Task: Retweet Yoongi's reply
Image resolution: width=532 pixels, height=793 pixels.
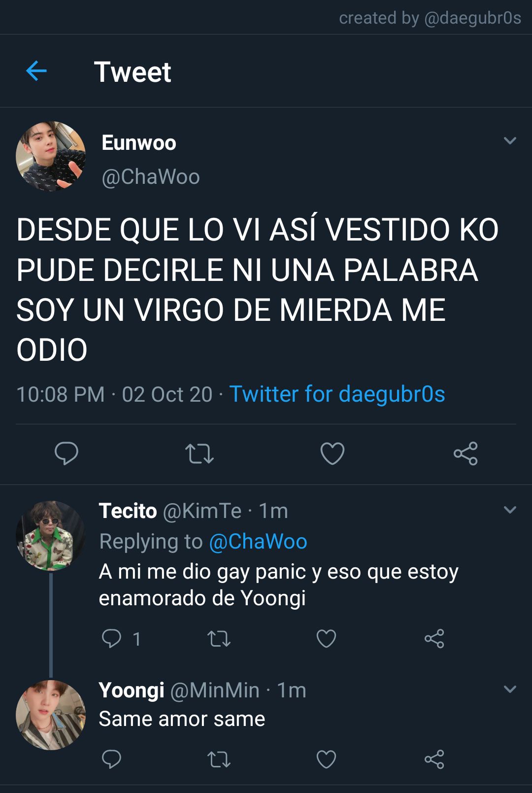Action: tap(219, 759)
